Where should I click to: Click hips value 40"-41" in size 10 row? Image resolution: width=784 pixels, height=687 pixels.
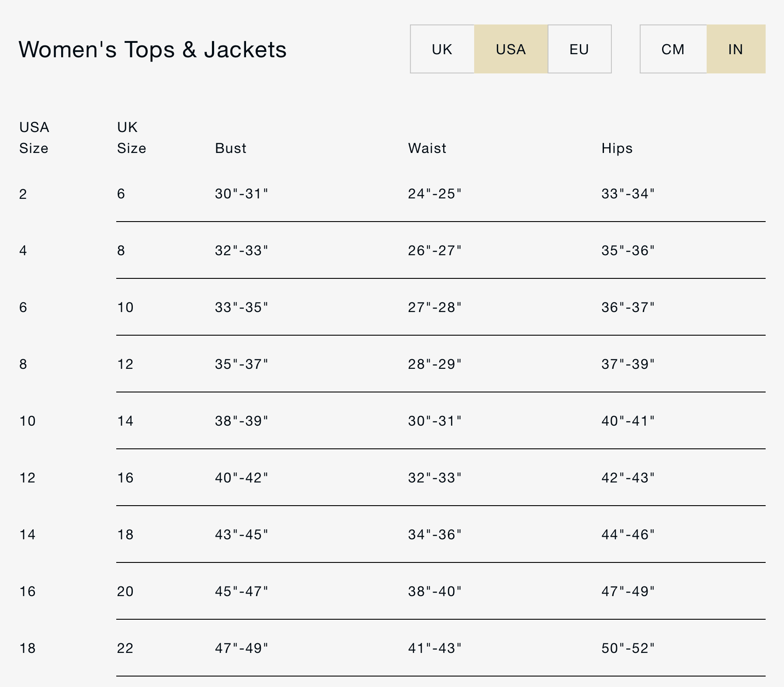click(x=628, y=421)
